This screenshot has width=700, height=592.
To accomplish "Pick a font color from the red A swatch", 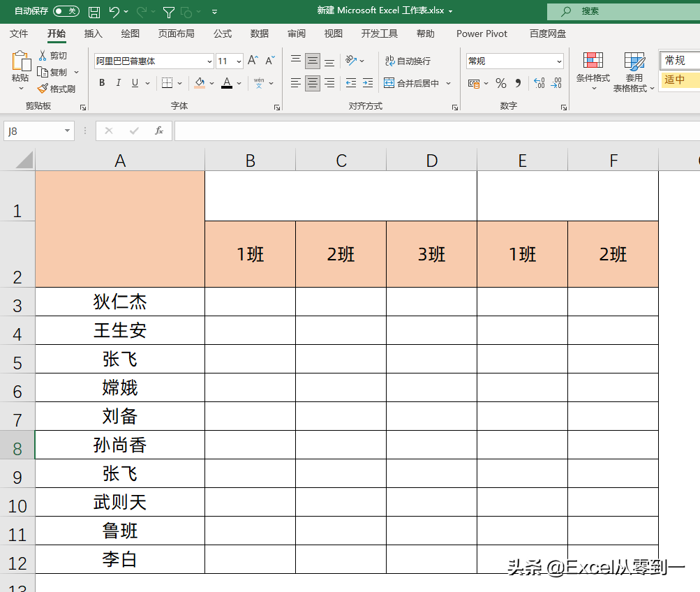I will point(227,82).
